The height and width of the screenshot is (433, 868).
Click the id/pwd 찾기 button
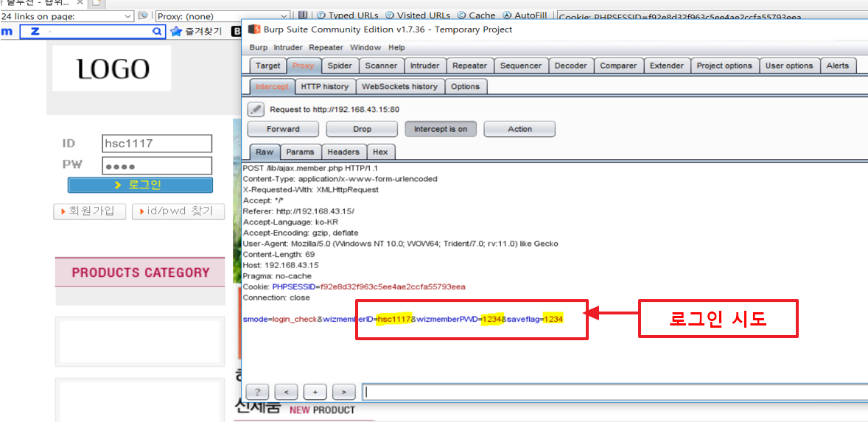coord(178,211)
